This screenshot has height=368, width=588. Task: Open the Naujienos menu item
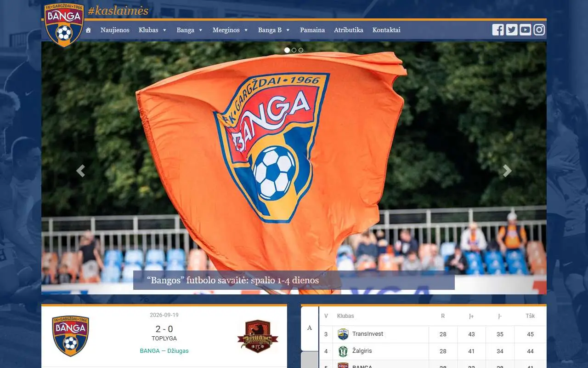coord(115,30)
